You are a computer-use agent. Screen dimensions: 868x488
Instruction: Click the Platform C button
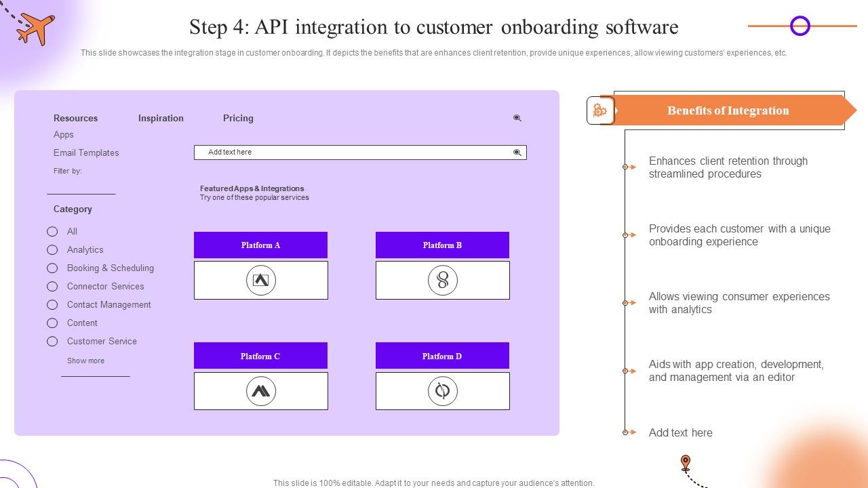tap(260, 356)
